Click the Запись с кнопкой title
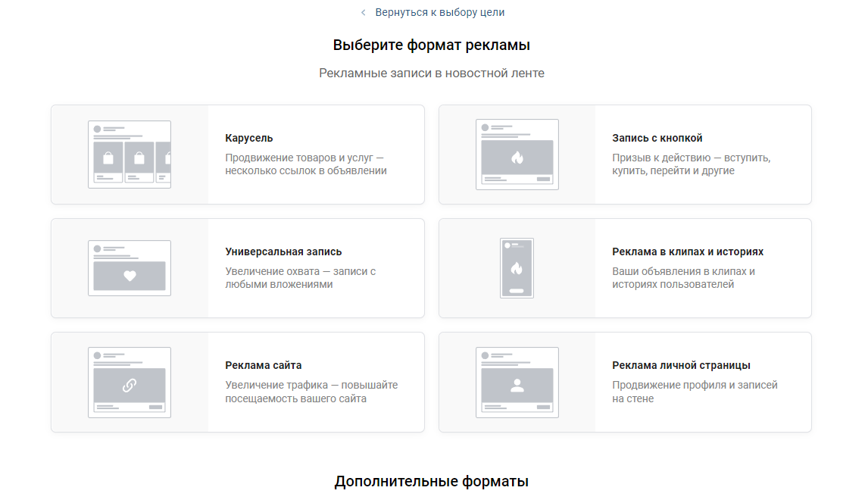 (x=657, y=138)
